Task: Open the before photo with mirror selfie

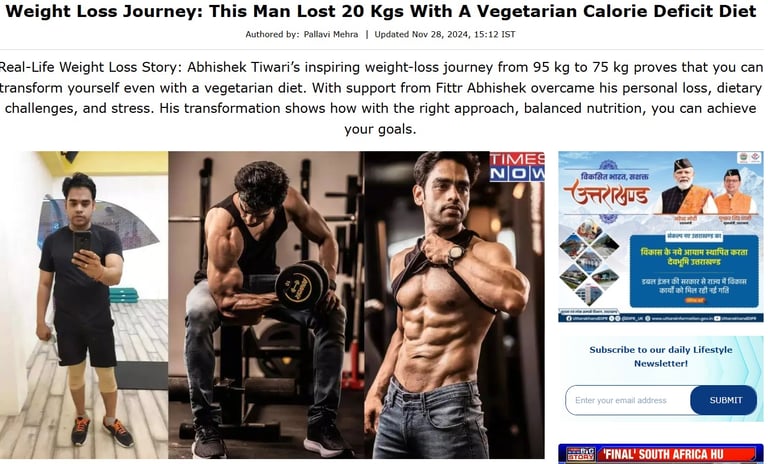Action: (84, 304)
